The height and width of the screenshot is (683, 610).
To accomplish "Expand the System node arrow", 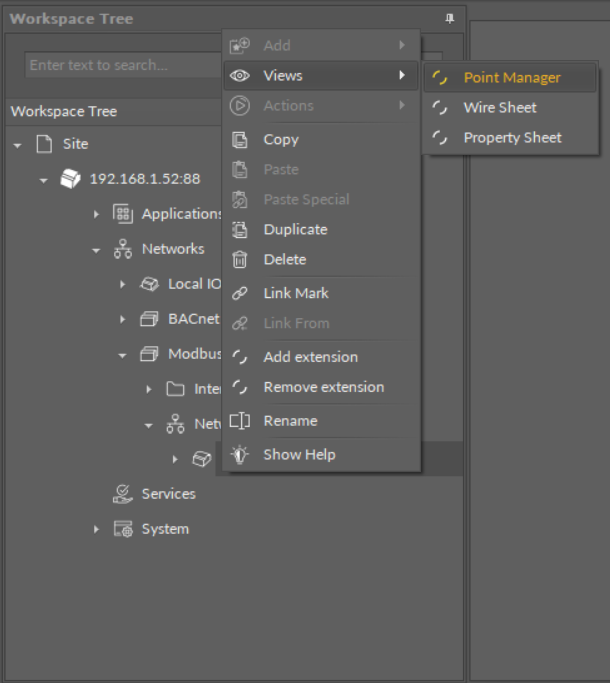I will (97, 529).
